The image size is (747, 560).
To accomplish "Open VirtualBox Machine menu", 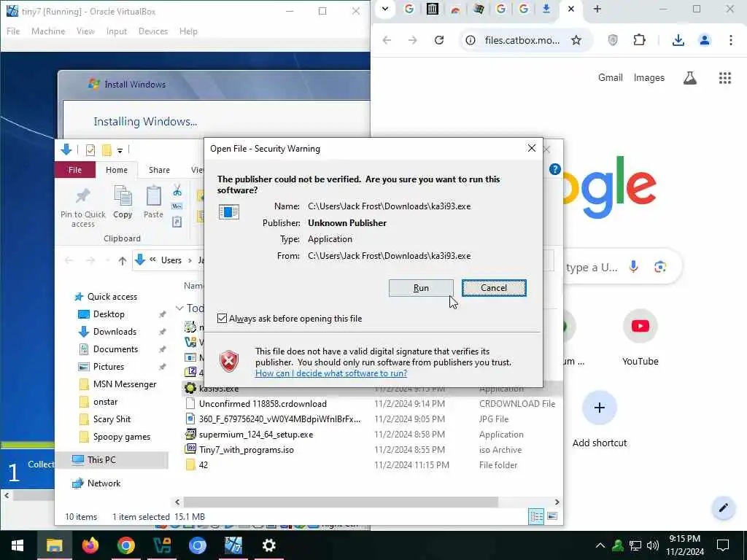I will [48, 31].
